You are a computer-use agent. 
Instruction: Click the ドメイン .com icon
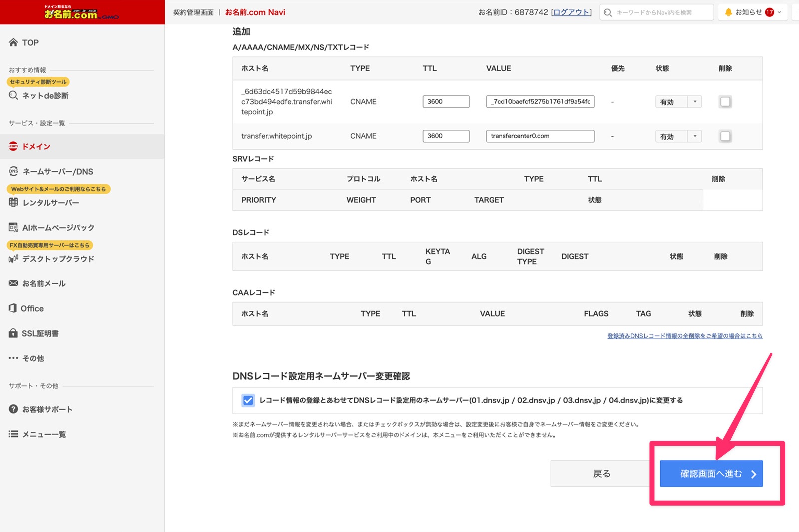tap(13, 146)
